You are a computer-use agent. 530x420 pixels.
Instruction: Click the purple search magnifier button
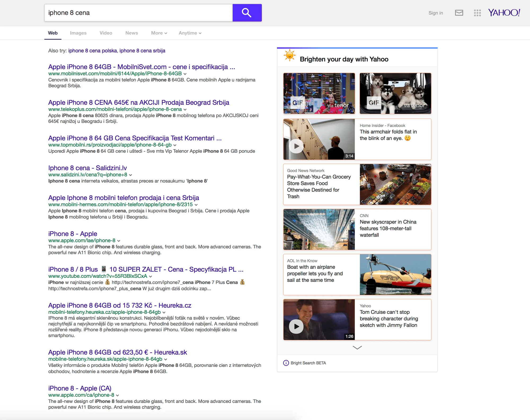pos(247,13)
